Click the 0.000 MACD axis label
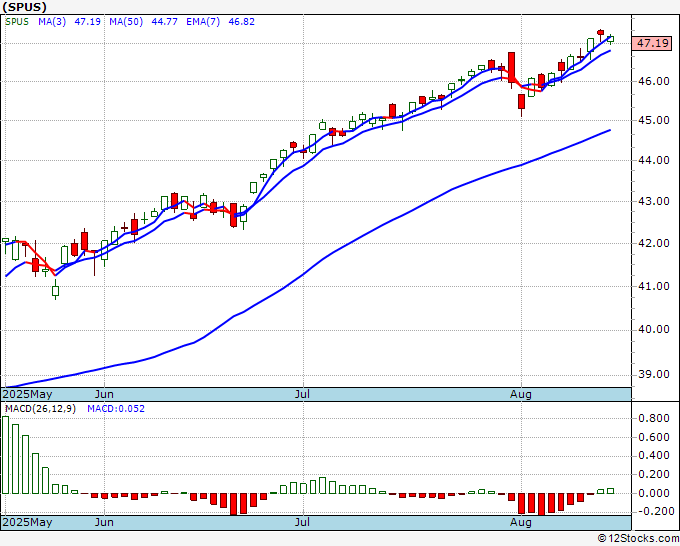 654,493
